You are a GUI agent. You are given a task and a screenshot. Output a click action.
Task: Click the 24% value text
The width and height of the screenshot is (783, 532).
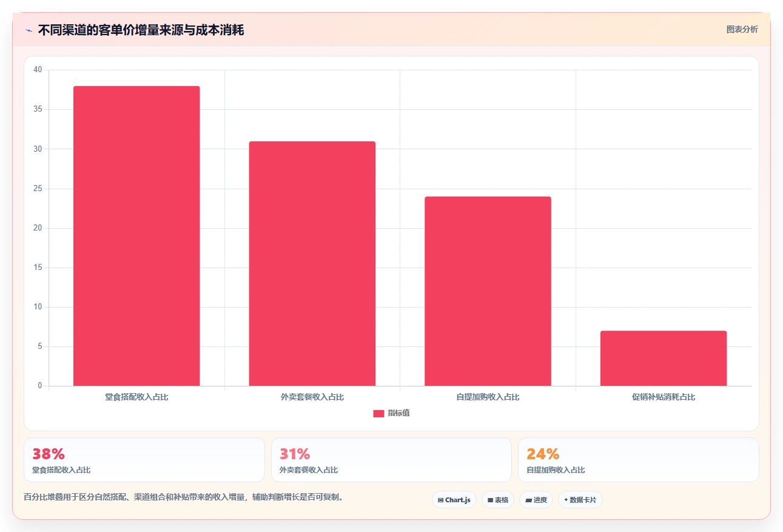543,454
